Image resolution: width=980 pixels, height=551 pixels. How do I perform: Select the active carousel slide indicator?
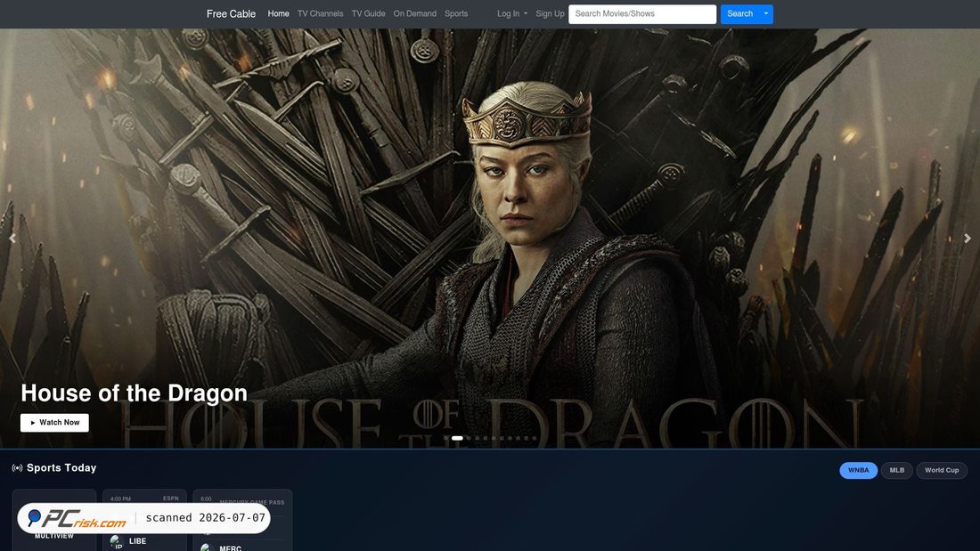pos(458,438)
